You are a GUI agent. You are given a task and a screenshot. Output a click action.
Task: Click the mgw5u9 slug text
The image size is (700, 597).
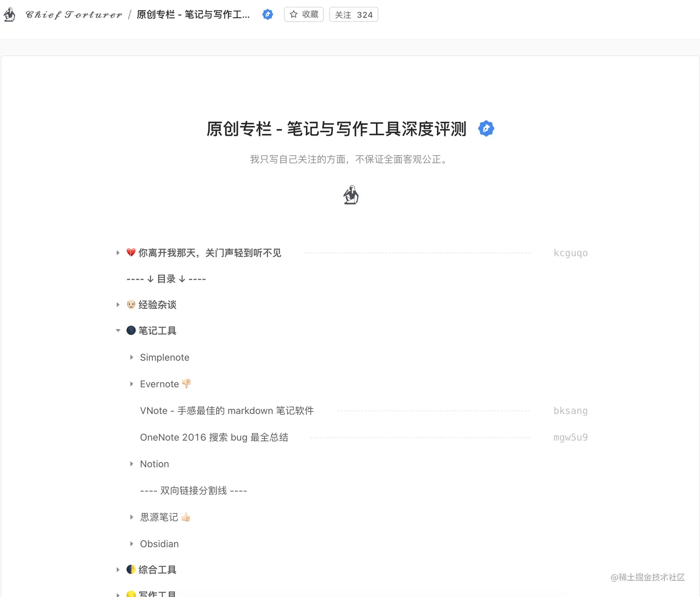coord(570,437)
